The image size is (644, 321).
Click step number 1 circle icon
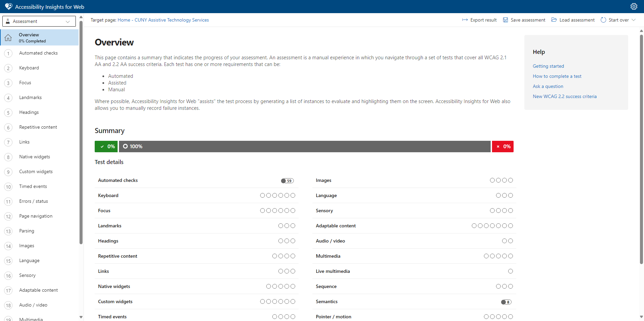[8, 53]
